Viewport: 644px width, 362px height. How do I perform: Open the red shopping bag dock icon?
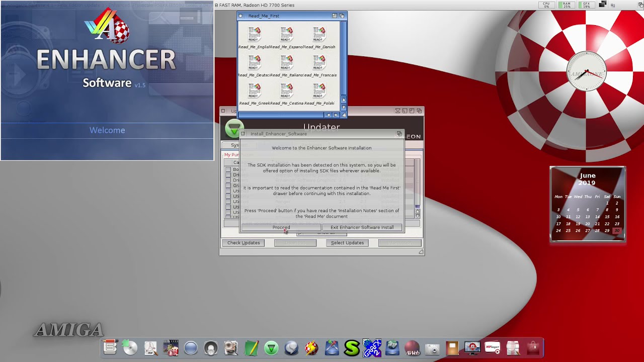(x=533, y=347)
